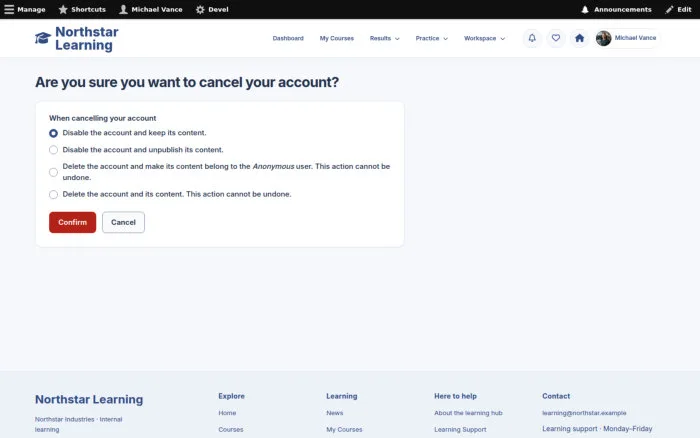
Task: Open the Courses link in footer
Action: pos(231,430)
